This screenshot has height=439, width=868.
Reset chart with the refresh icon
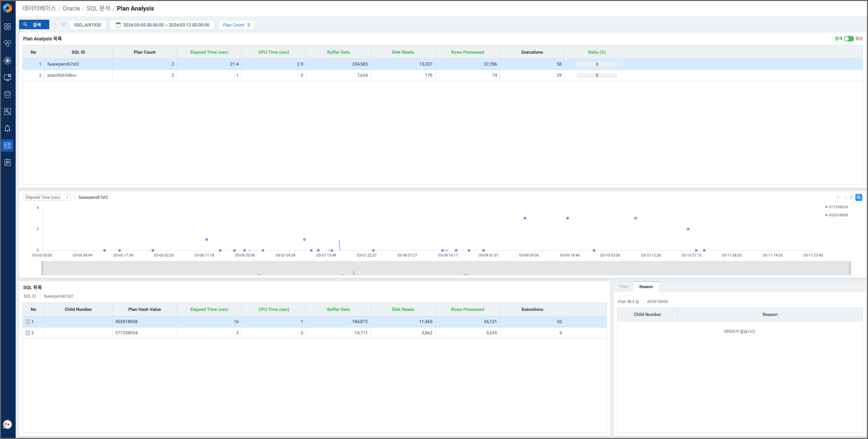pos(852,197)
